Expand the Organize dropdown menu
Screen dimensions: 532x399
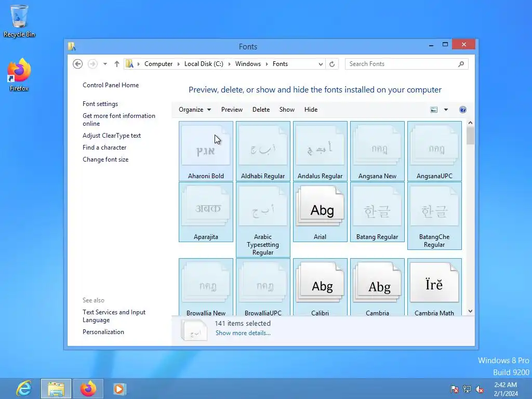[195, 110]
